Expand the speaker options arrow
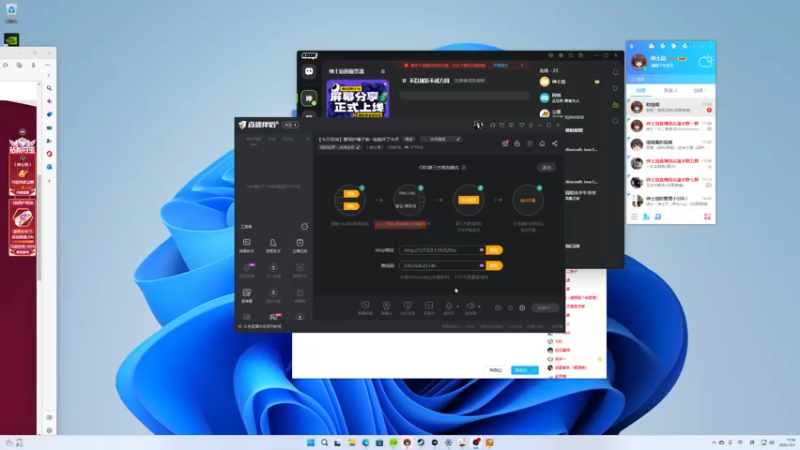Image resolution: width=800 pixels, height=450 pixels. tap(479, 307)
